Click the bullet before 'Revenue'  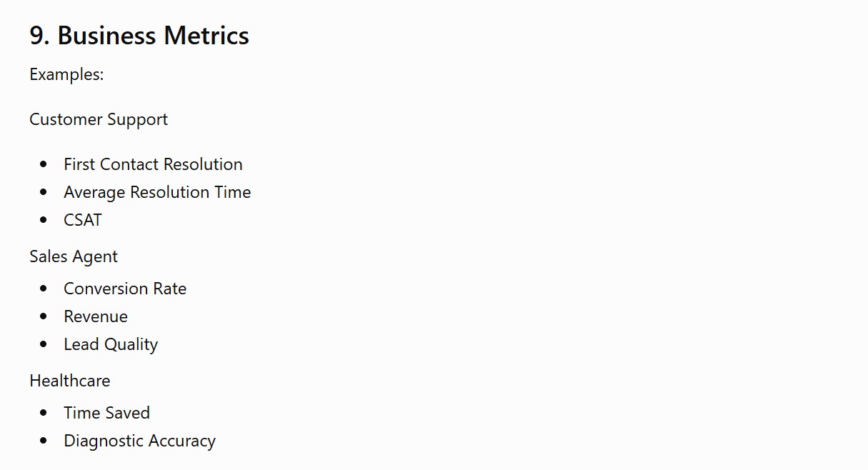click(44, 316)
